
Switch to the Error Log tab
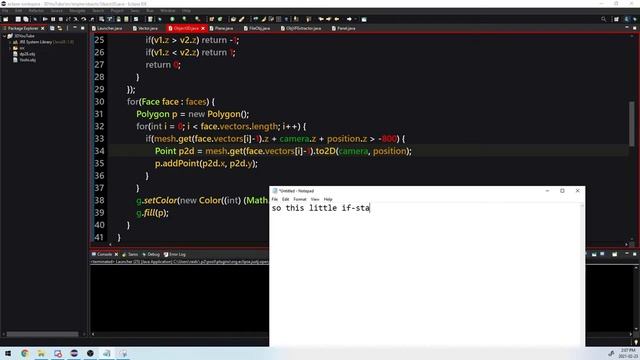point(174,254)
